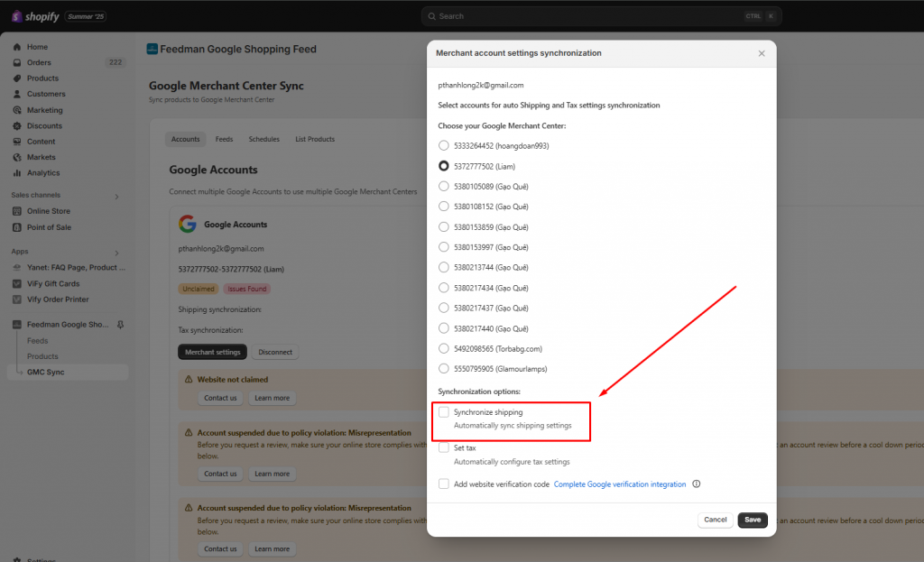Click the ViFy Gift Cards app icon
924x562 pixels.
pyautogui.click(x=17, y=283)
